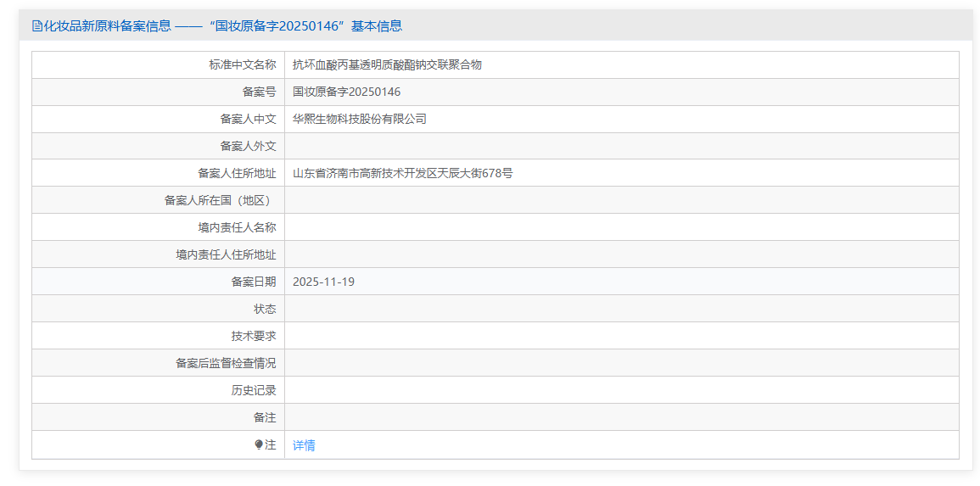Image resolution: width=980 pixels, height=486 pixels.
Task: Click the 技术要求 row label
Action: pyautogui.click(x=253, y=336)
